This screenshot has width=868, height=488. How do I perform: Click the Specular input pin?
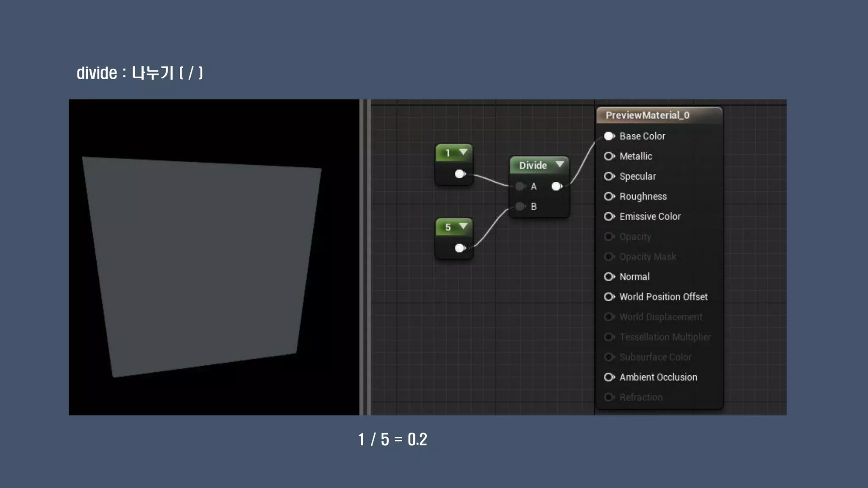[609, 176]
